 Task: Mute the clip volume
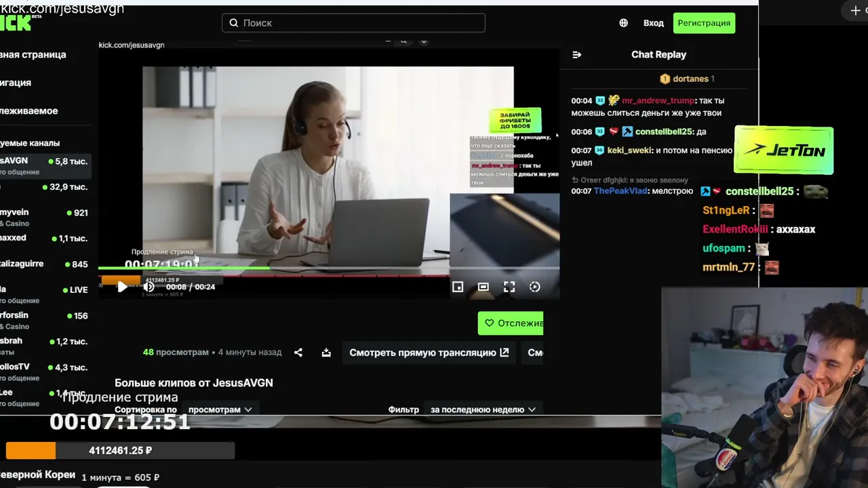(149, 287)
